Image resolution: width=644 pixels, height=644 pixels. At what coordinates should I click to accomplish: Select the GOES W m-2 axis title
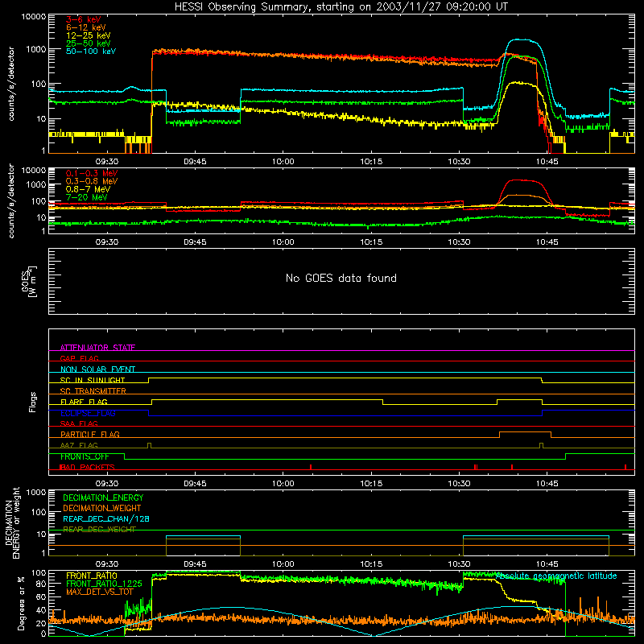pyautogui.click(x=29, y=281)
